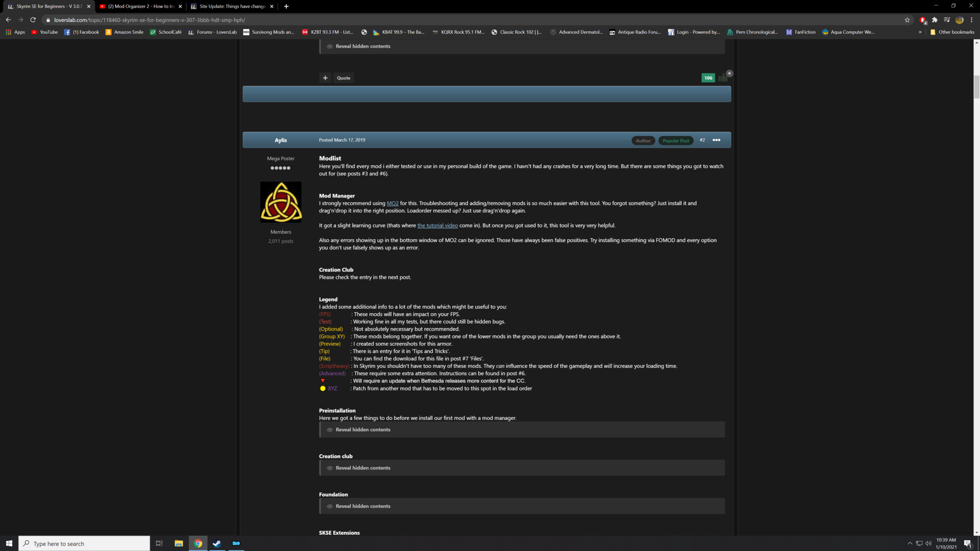The image size is (980, 551).
Task: Reveal hidden contents under Creation club
Action: coord(522,468)
